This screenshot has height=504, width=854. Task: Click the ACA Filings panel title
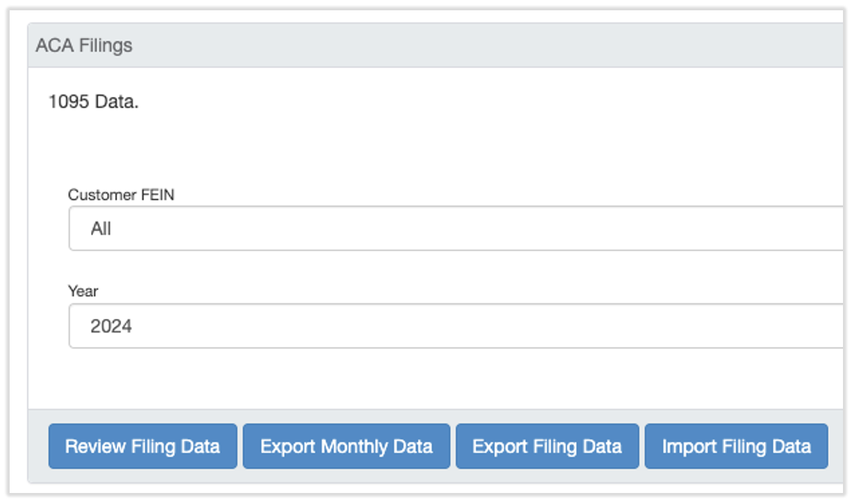pyautogui.click(x=84, y=45)
